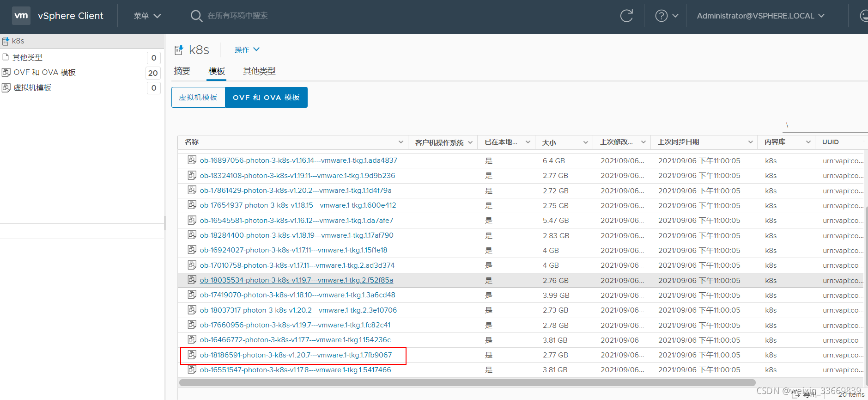The image size is (868, 400).
Task: Open filter chevron for 上次修改 column
Action: (643, 142)
